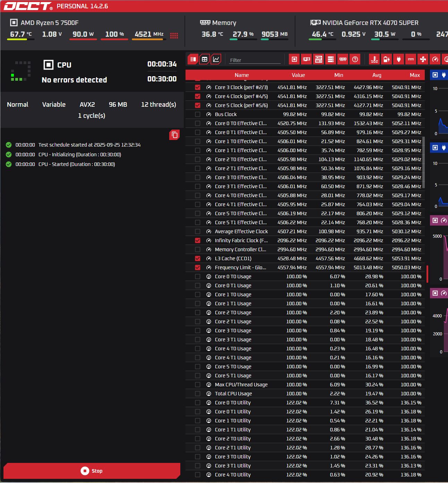Click the OCCT logo
This screenshot has width=448, height=483.
[28, 6]
